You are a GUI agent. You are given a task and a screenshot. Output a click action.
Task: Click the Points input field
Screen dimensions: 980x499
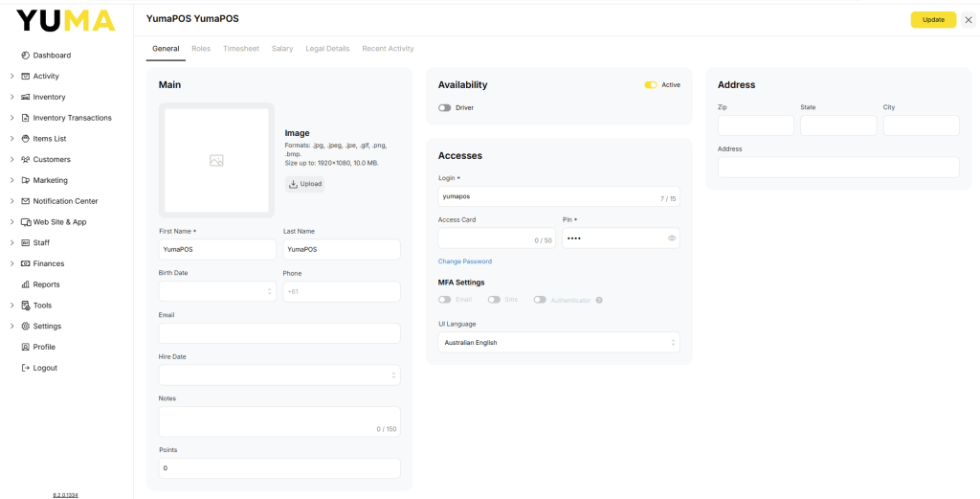pyautogui.click(x=279, y=468)
